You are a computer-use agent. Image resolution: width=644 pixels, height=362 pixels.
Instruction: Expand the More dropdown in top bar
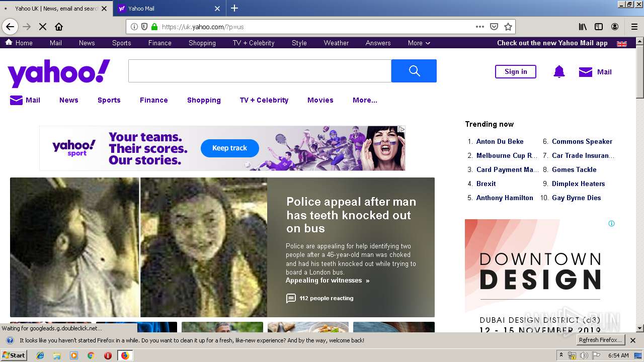[419, 43]
